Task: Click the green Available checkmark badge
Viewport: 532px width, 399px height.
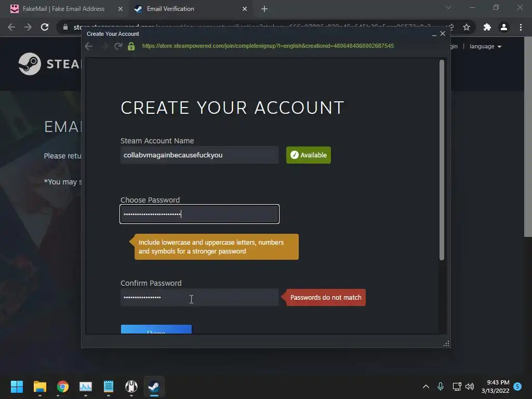Action: click(x=309, y=155)
